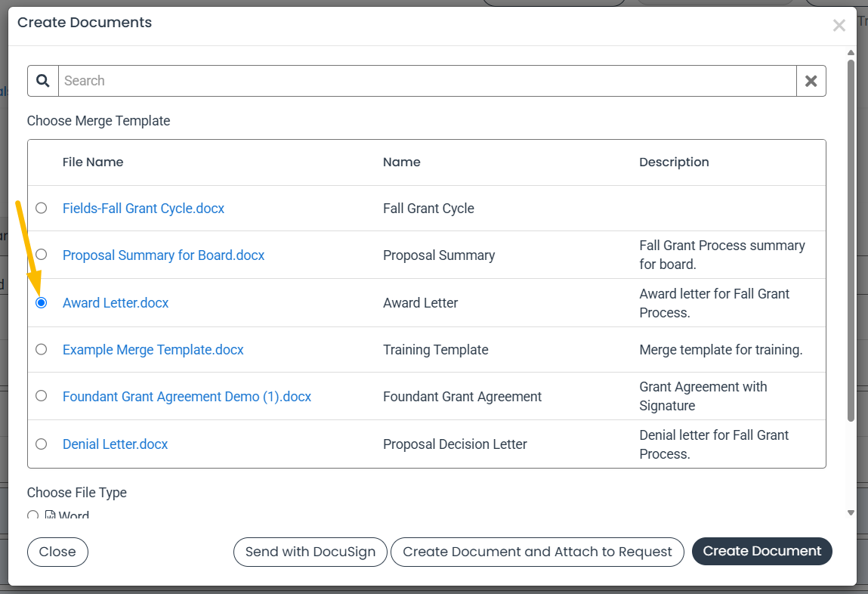The height and width of the screenshot is (594, 868).
Task: Clear the search with the X icon
Action: pyautogui.click(x=811, y=81)
